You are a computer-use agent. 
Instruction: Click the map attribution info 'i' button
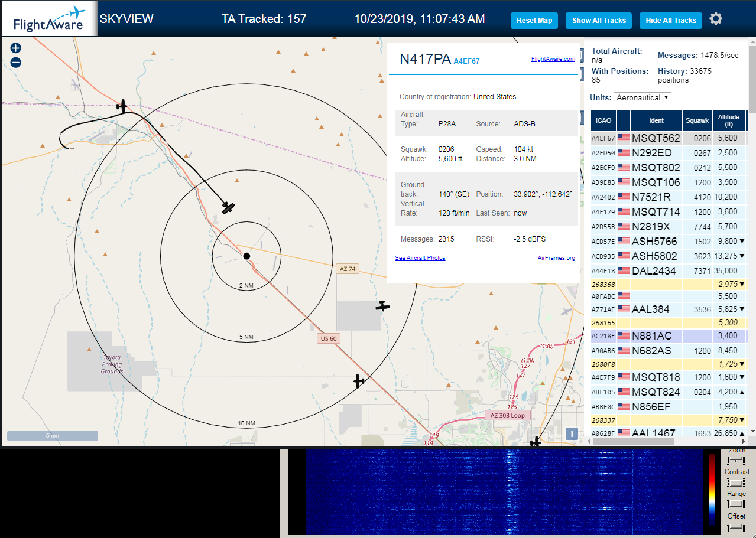[x=572, y=433]
